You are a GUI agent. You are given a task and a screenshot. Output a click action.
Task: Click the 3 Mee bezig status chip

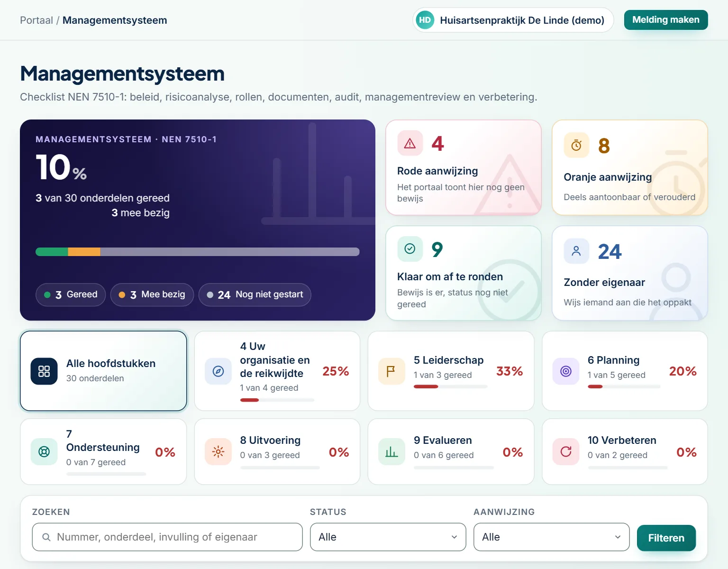[152, 295]
